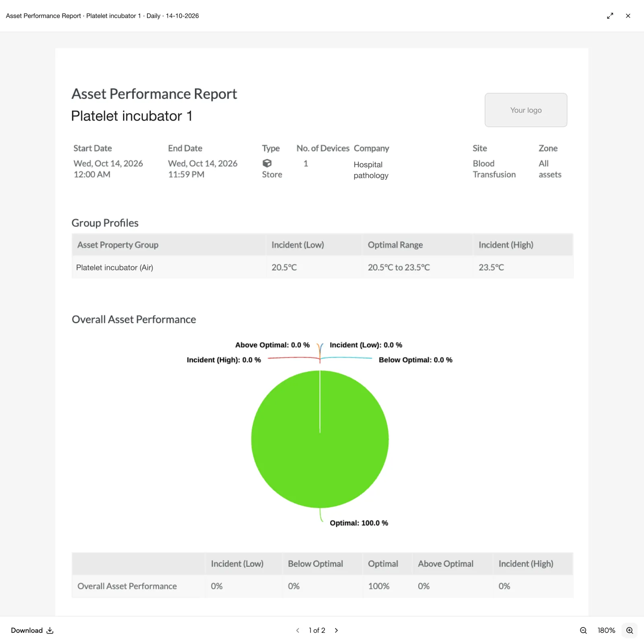The image size is (644, 644).
Task: Click 'Platelet incubator (Air)' table row cell
Action: click(169, 267)
